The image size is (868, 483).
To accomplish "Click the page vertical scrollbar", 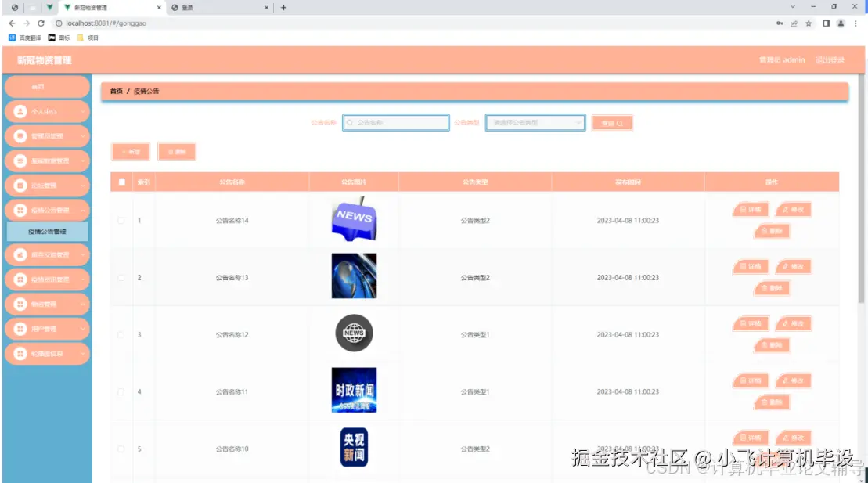I will pos(861,189).
